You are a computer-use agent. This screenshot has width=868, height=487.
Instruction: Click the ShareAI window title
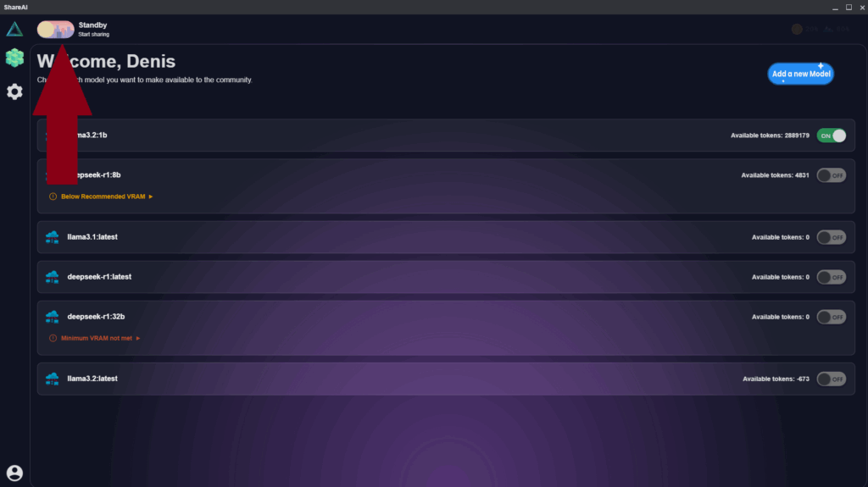15,7
